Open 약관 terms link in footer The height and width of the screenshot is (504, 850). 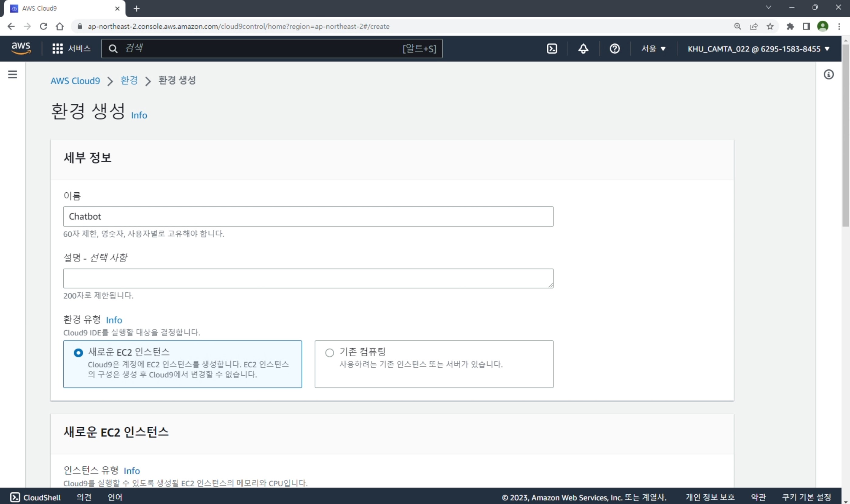click(x=758, y=497)
